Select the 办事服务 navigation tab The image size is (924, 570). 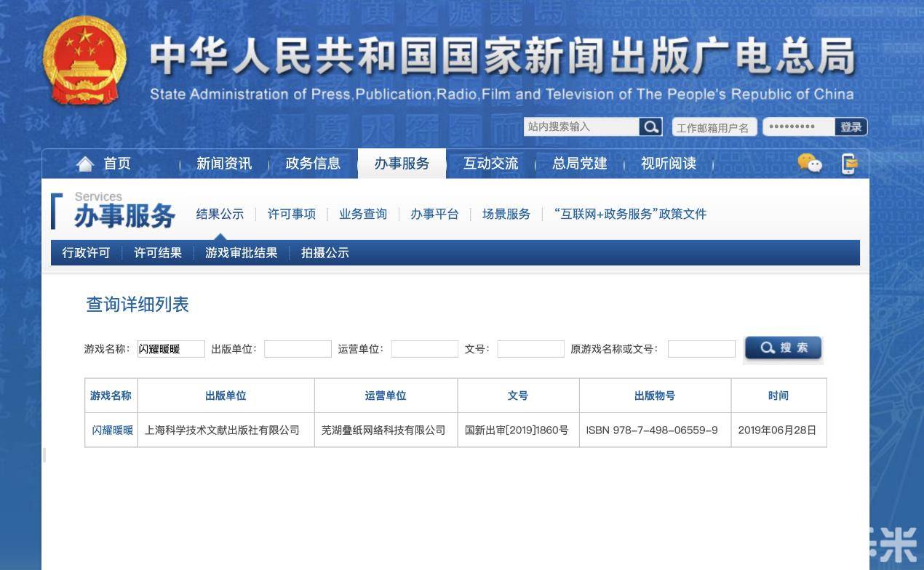402,164
